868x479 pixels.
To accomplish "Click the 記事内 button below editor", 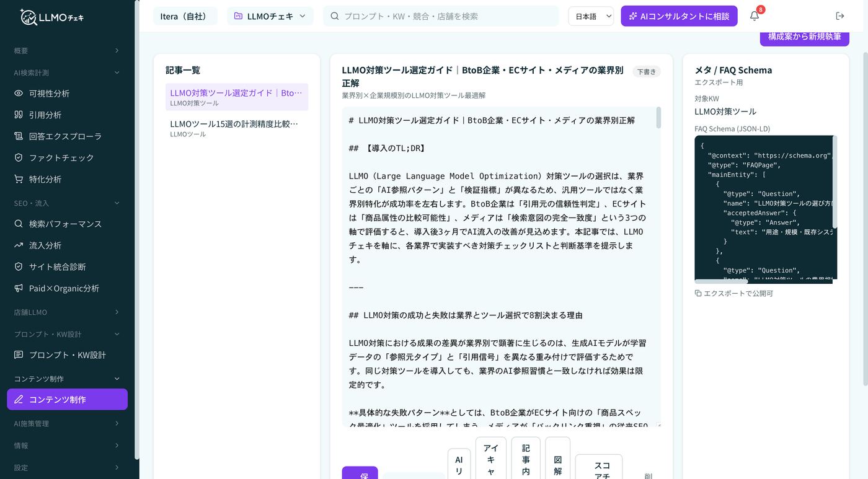I will pos(526,459).
